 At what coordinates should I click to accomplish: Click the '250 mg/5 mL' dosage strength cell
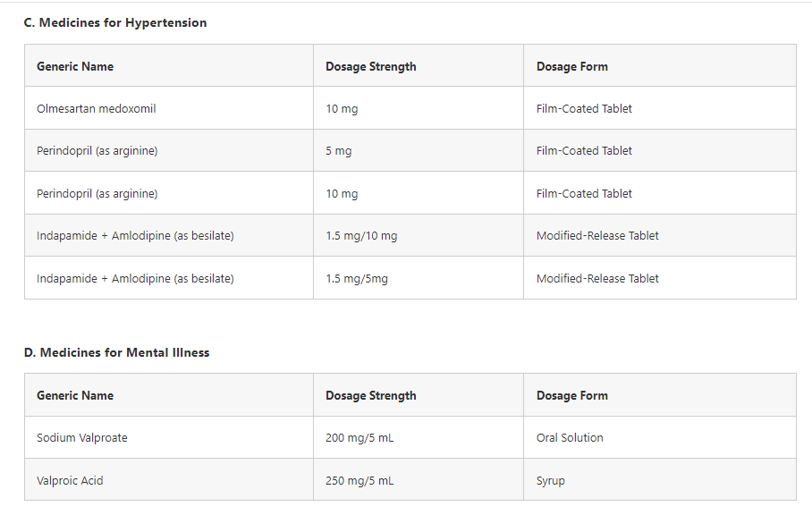coord(359,480)
